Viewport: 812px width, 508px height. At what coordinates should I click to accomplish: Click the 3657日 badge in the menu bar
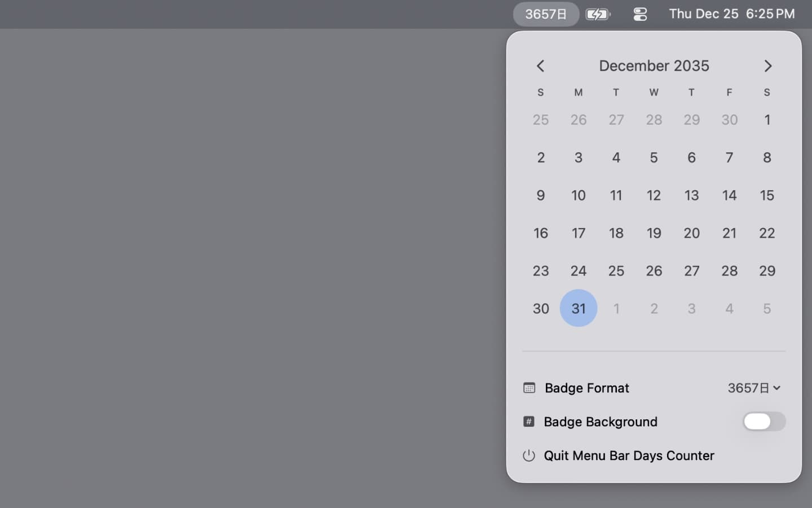[545, 14]
